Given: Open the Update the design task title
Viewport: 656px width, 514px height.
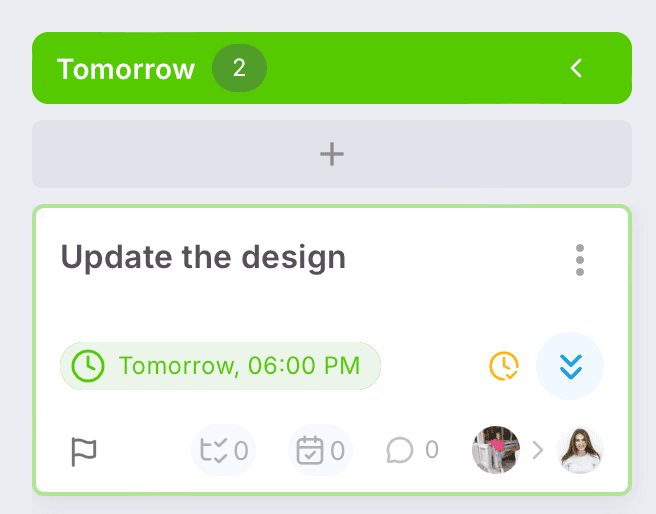Looking at the screenshot, I should (x=203, y=257).
